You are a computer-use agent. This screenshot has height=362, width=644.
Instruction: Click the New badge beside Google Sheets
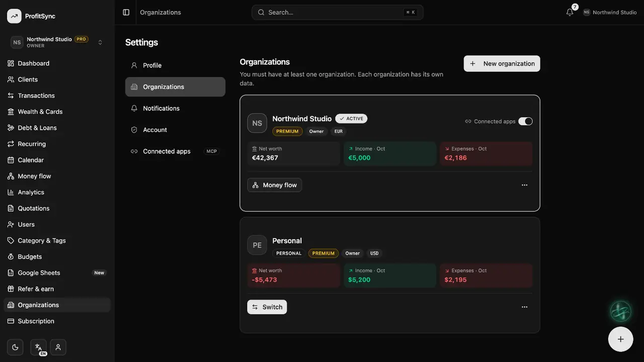99,273
